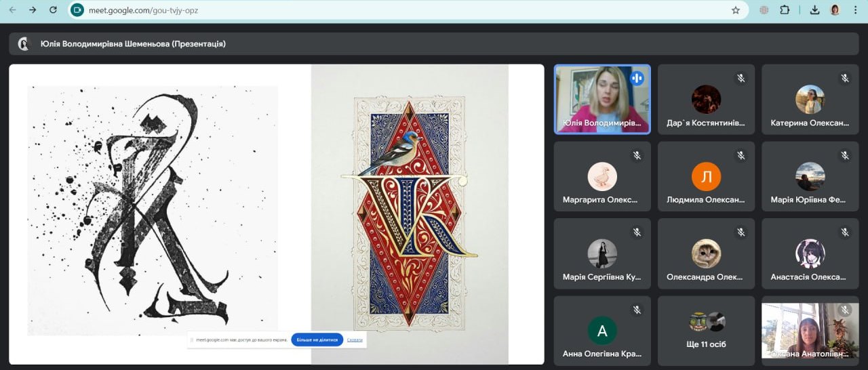Click the address bar URL meet.google.com/gou-tvjy-opz

click(143, 10)
